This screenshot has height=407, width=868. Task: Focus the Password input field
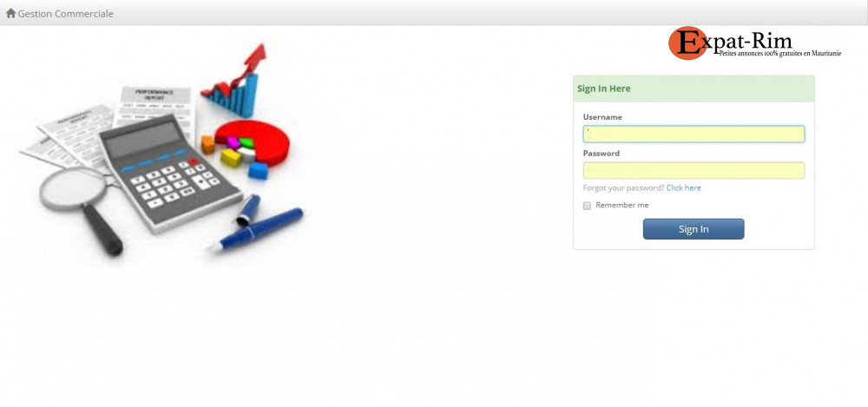pos(694,170)
